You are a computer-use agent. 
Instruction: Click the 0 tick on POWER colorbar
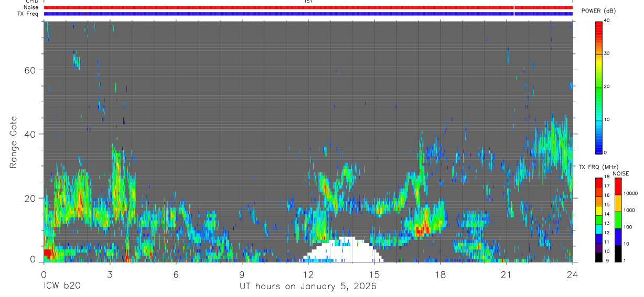[x=605, y=152]
